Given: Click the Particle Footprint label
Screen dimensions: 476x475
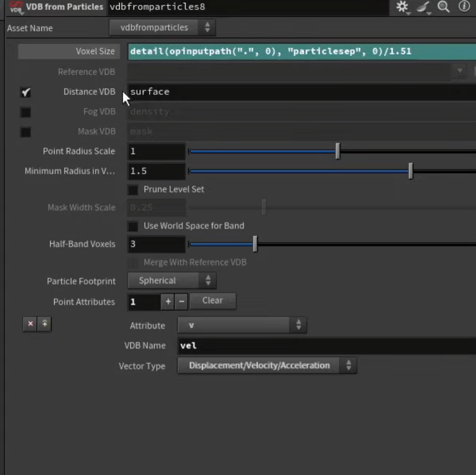Looking at the screenshot, I should (81, 281).
